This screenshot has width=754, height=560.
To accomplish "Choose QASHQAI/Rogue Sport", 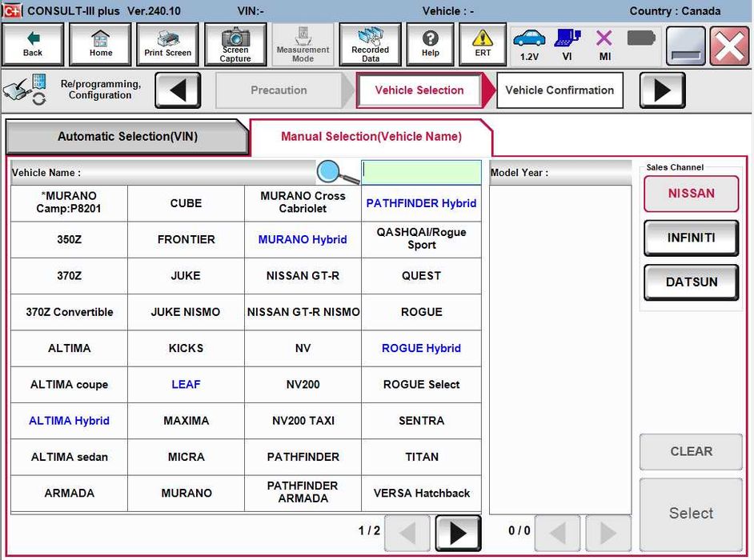I will point(421,239).
